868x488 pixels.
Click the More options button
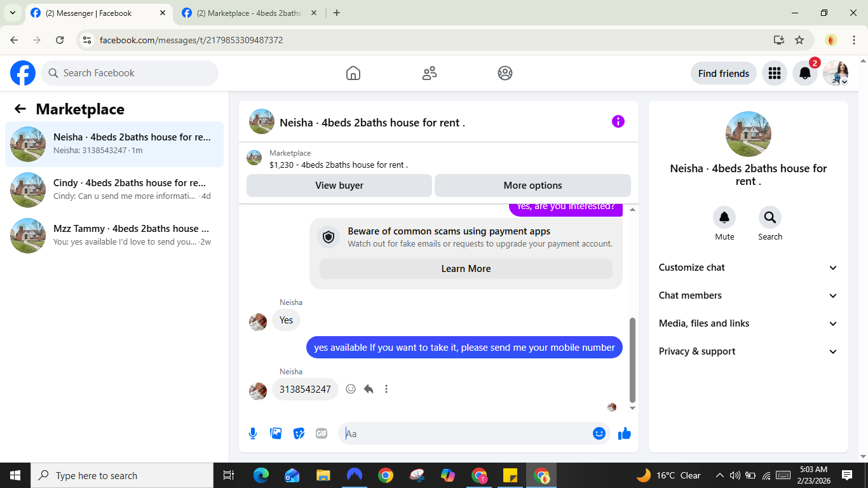[x=532, y=186]
